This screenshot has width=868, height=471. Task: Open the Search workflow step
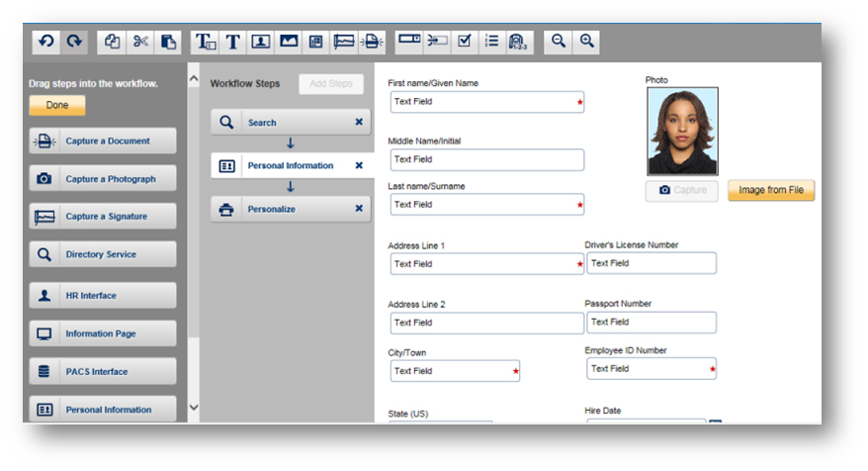291,122
